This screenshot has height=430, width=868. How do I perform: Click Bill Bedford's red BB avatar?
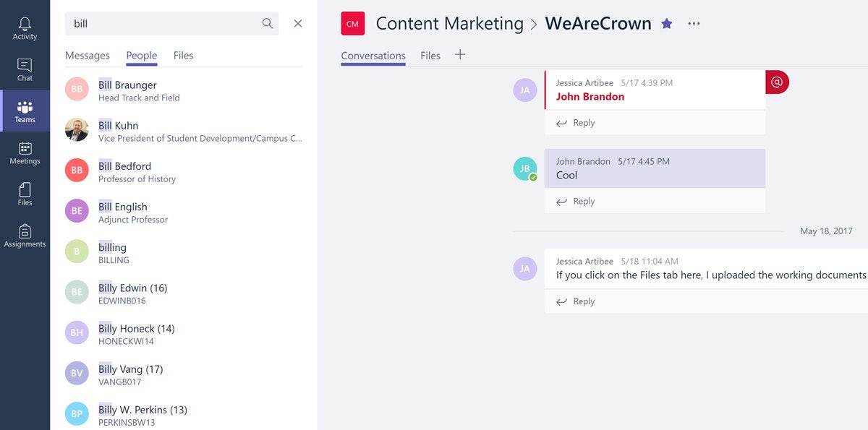point(77,171)
